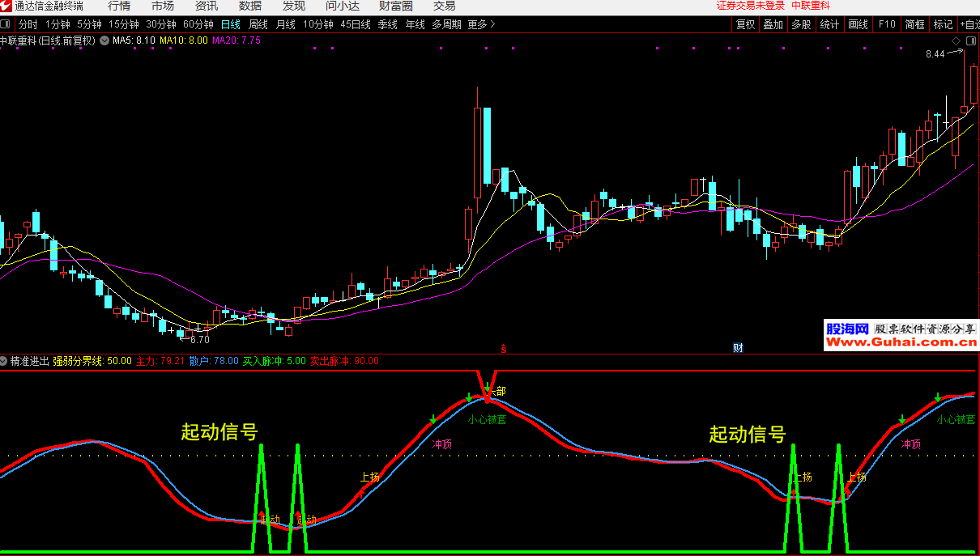Image resolution: width=980 pixels, height=556 pixels.
Task: Click the 中联重科(日线.前复权) chart title
Action: tap(48, 40)
